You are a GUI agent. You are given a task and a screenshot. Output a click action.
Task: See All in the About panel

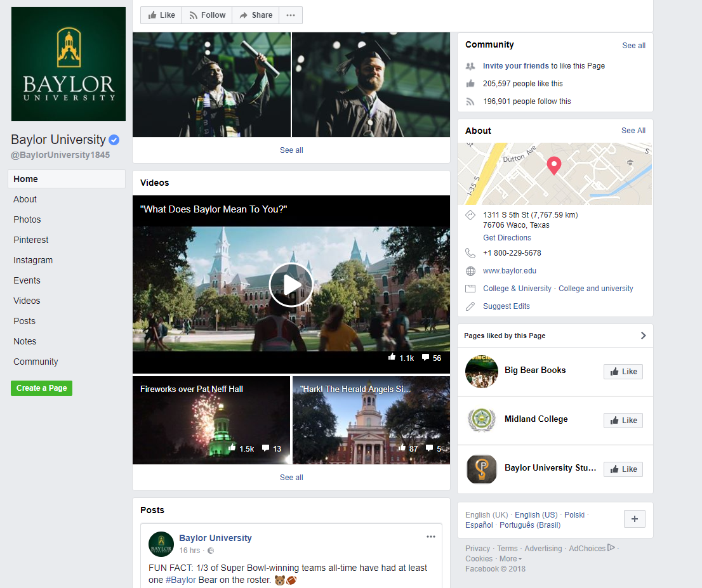[633, 131]
